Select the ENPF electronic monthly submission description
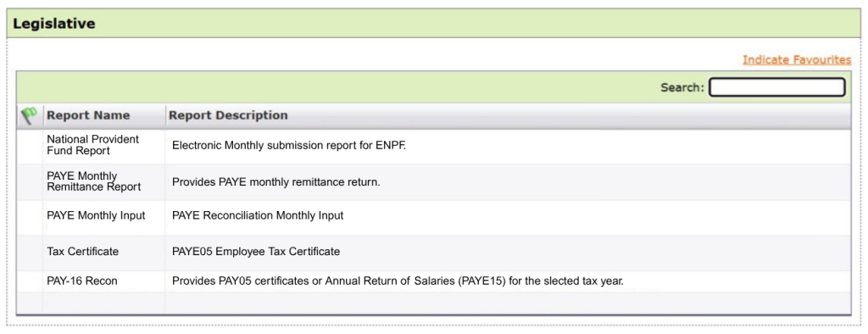This screenshot has width=868, height=334. coord(289,146)
